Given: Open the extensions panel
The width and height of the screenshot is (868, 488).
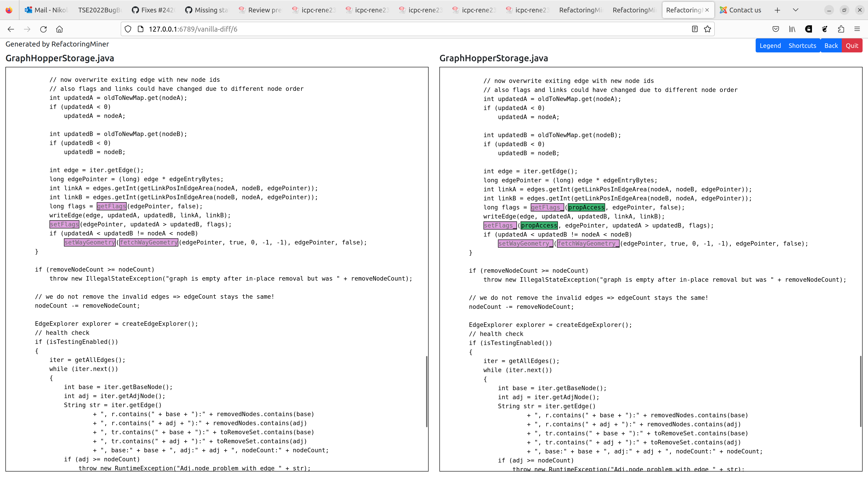Looking at the screenshot, I should tap(841, 29).
